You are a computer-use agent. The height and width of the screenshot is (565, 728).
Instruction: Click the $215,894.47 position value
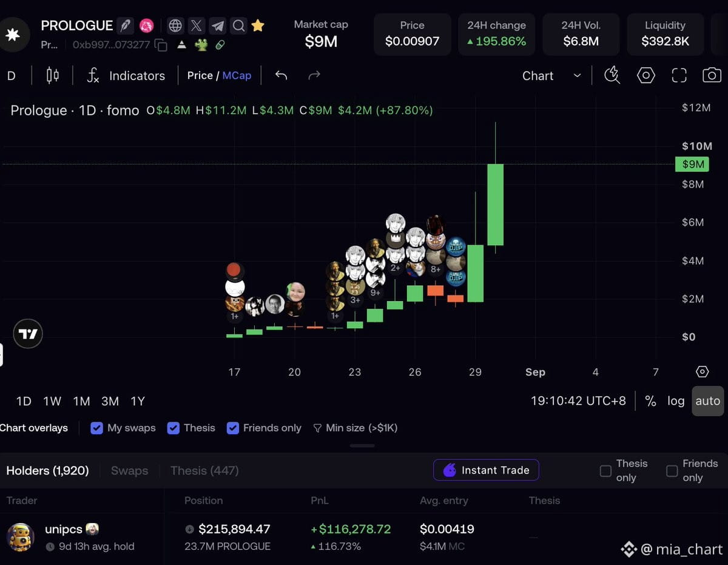(234, 529)
